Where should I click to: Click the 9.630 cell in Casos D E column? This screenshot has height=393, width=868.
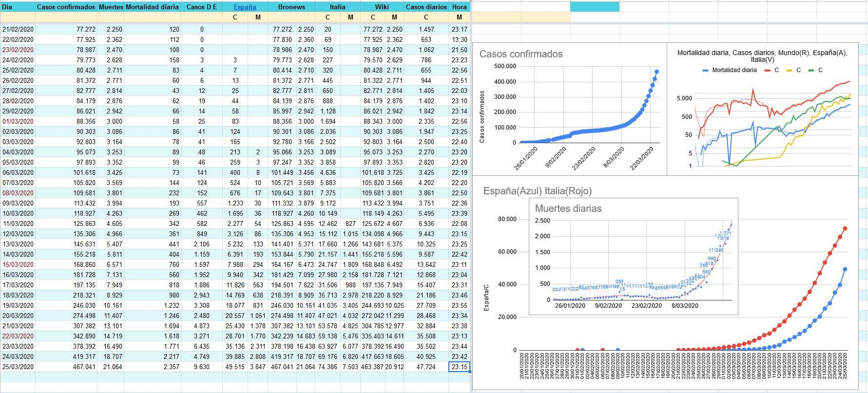202,367
